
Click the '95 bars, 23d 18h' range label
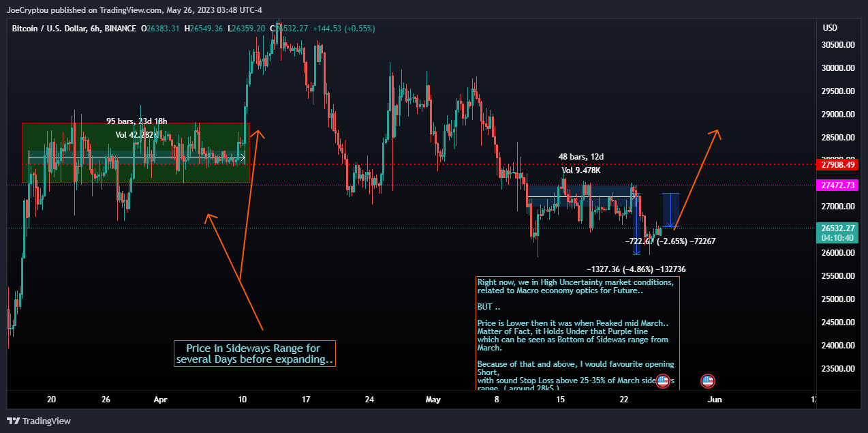tap(137, 121)
